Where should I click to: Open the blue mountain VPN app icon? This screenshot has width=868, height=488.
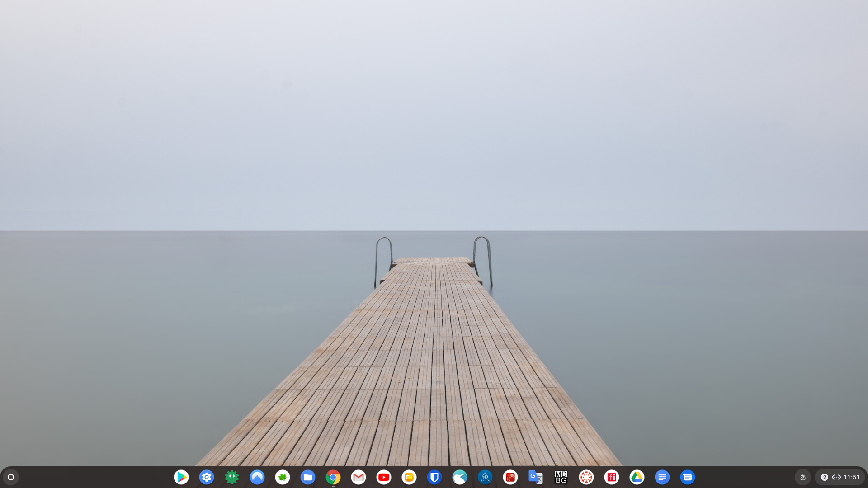click(x=257, y=477)
